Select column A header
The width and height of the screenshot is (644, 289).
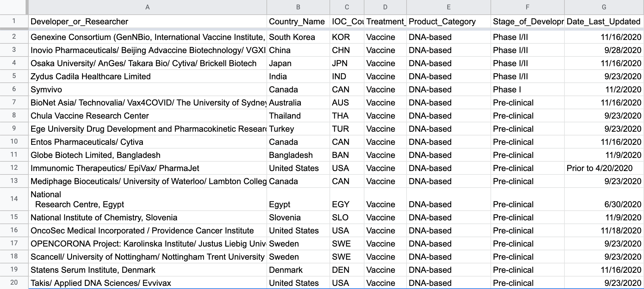[x=147, y=7]
